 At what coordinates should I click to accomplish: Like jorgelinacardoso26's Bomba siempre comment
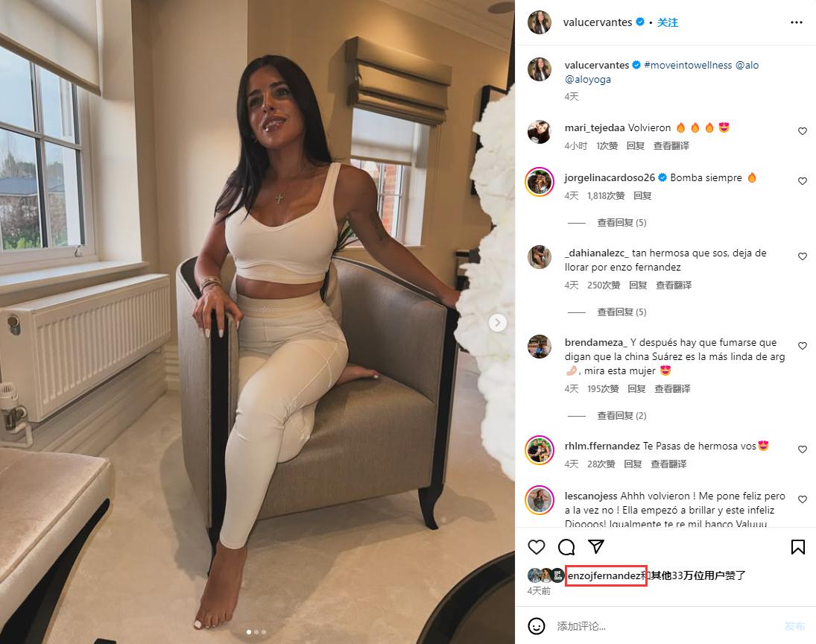[x=803, y=181]
